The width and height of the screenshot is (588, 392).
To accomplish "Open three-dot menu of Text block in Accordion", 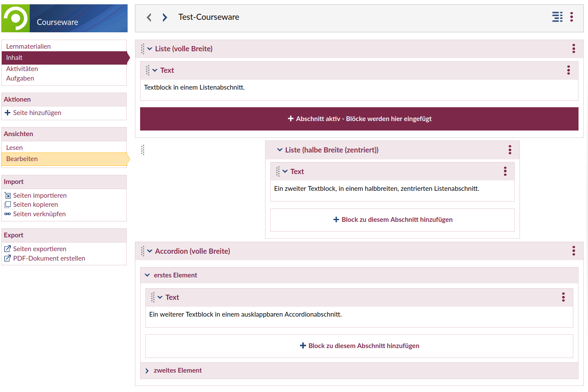I will 563,297.
